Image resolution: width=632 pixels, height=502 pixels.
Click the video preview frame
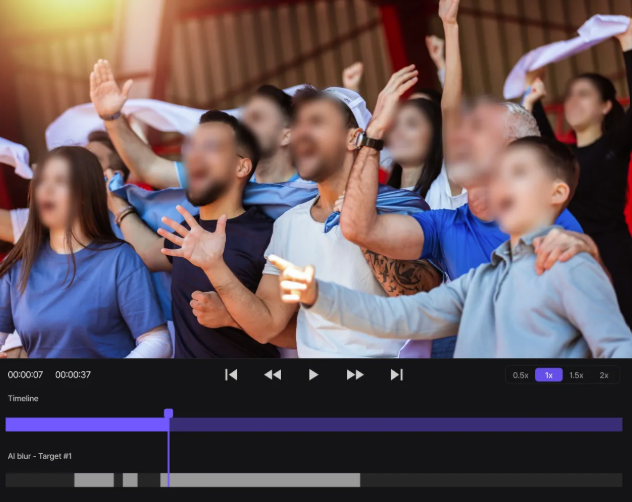click(x=316, y=180)
